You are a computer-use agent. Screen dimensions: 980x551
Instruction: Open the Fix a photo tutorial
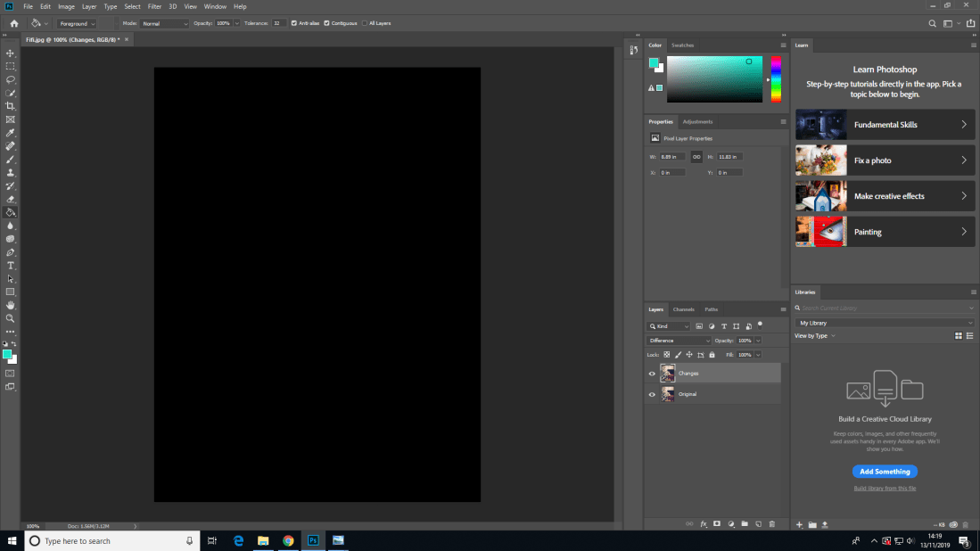click(885, 160)
